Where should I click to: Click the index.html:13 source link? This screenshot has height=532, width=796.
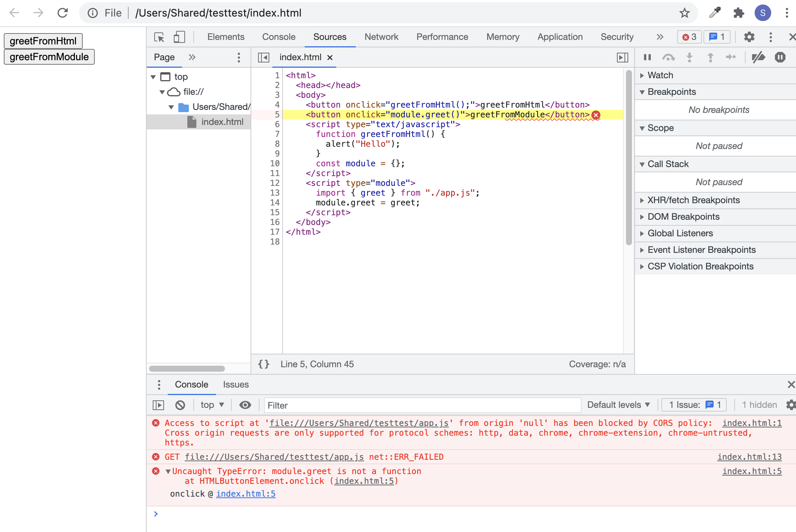coord(749,457)
